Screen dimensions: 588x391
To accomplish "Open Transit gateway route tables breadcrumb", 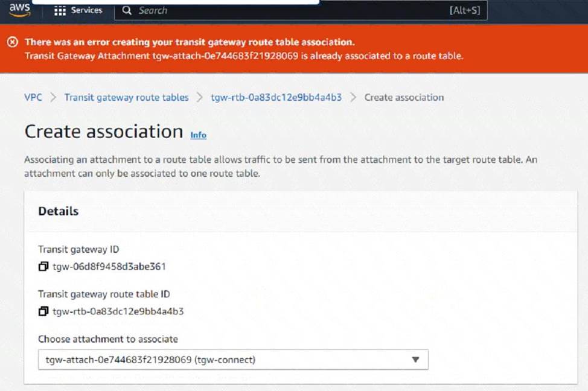I will click(126, 98).
